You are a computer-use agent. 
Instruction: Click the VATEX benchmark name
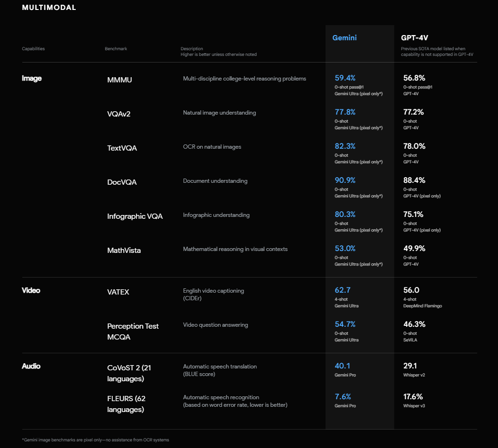[x=118, y=292]
